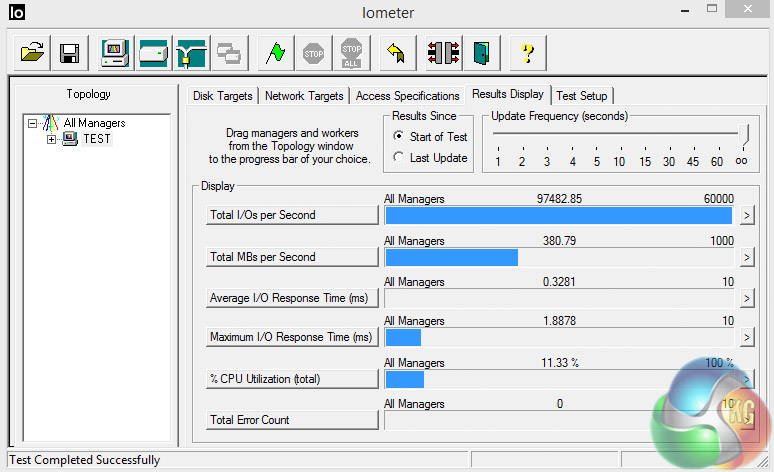Click the Stop All tests icon

(x=351, y=52)
